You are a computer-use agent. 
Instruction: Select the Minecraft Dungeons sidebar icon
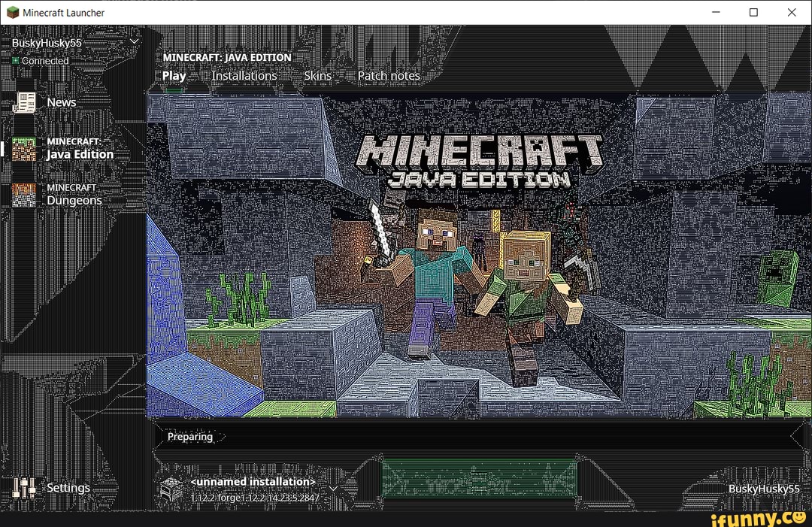23,194
